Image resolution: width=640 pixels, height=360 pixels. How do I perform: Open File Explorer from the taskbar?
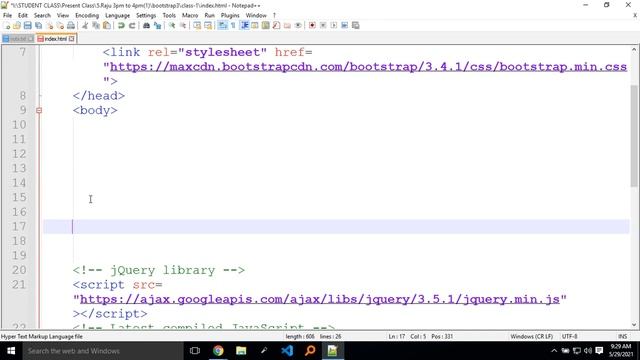coord(241,351)
